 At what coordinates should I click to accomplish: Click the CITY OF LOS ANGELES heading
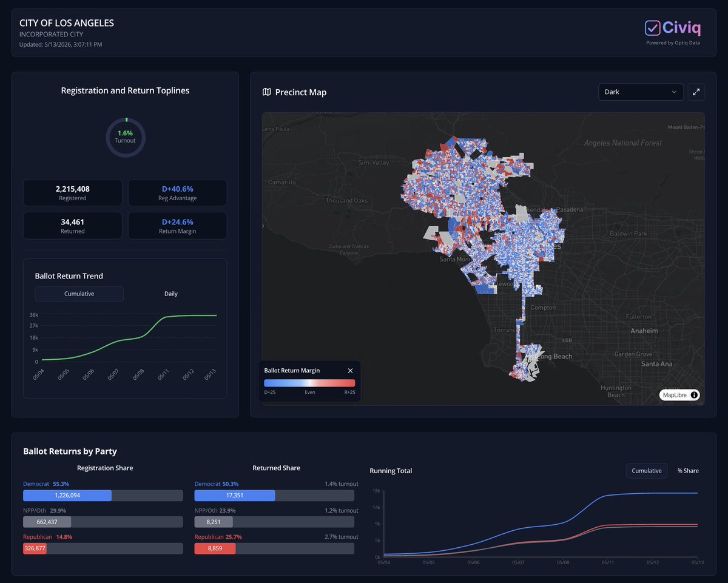click(67, 23)
